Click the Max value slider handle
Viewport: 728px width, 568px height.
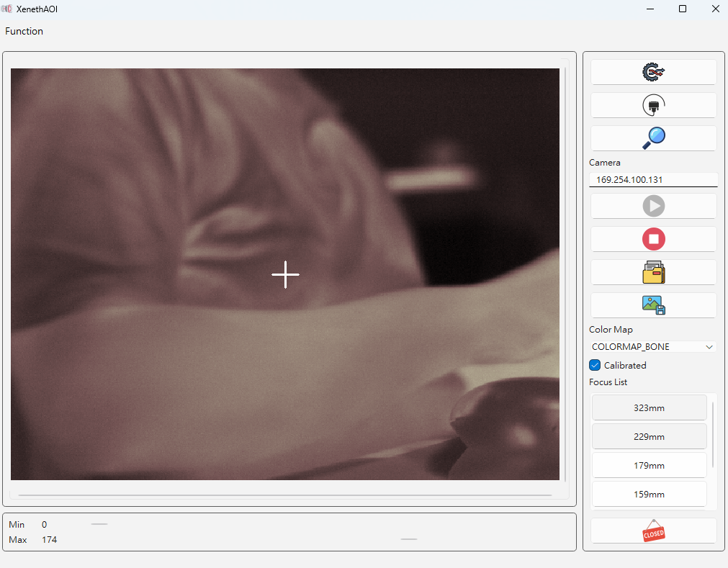408,539
